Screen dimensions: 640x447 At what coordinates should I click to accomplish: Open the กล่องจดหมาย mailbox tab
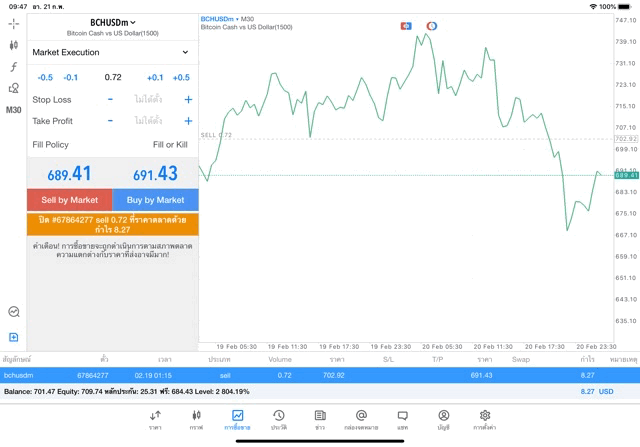tap(361, 419)
